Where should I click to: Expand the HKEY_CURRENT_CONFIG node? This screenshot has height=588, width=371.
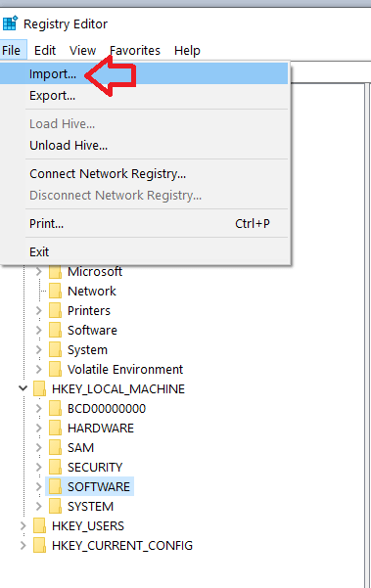pyautogui.click(x=23, y=545)
